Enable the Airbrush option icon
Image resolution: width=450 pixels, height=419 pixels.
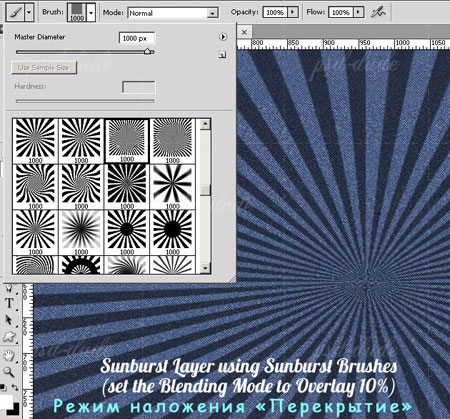(x=378, y=13)
